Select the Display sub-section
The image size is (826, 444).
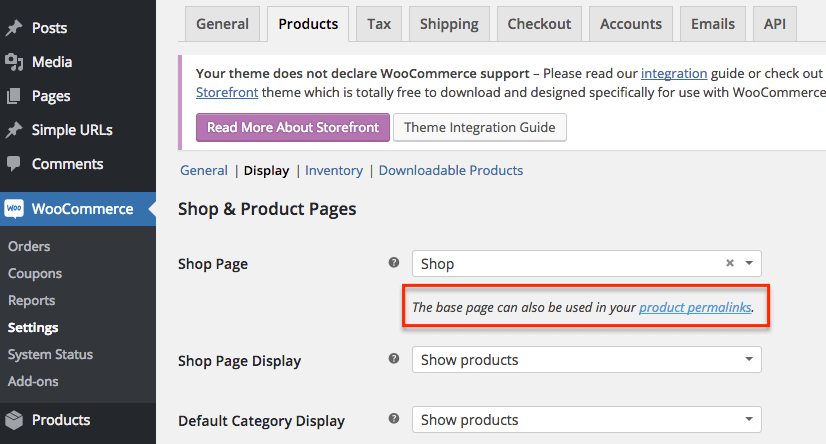[x=267, y=170]
